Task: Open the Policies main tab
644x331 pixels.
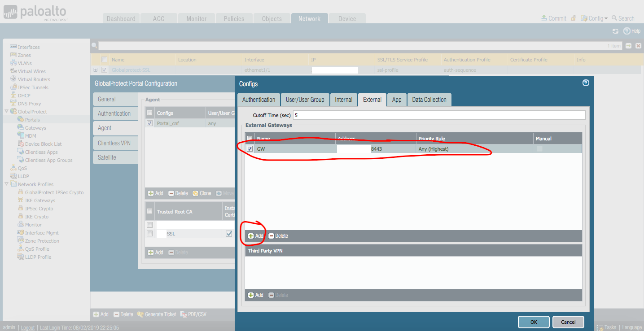Action: (x=234, y=19)
